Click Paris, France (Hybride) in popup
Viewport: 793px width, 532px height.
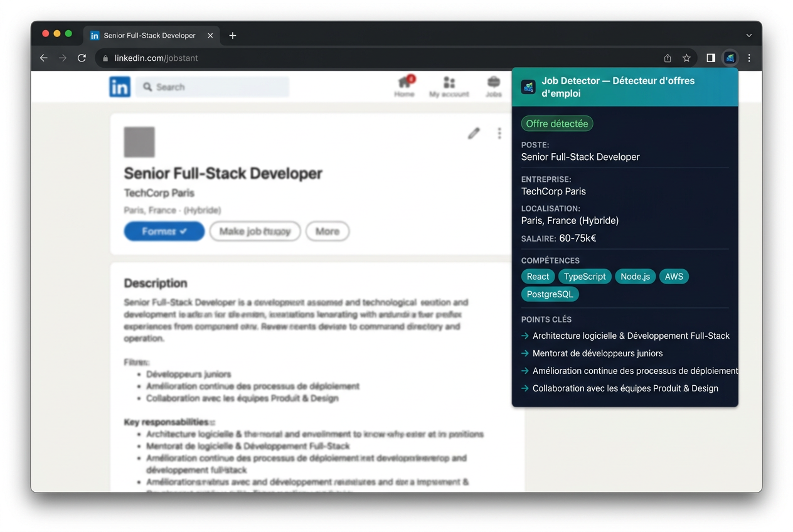pos(570,221)
